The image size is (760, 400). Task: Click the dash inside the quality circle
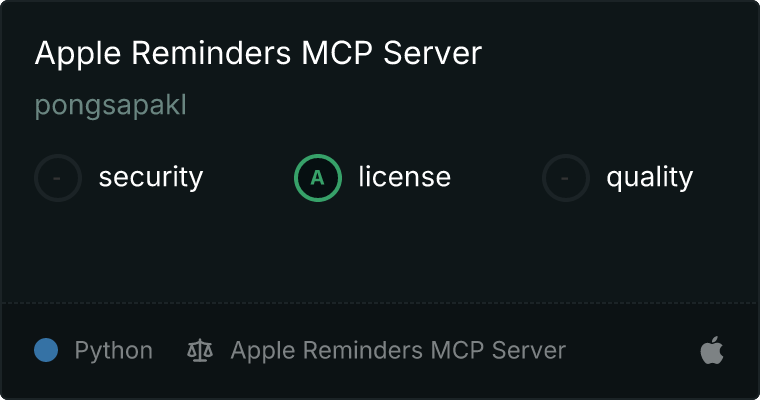point(565,178)
